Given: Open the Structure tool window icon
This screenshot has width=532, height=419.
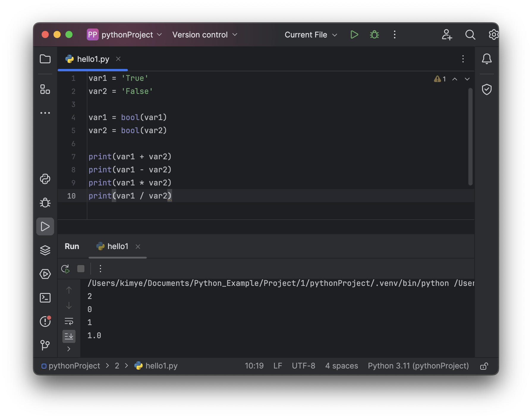Looking at the screenshot, I should pyautogui.click(x=45, y=89).
